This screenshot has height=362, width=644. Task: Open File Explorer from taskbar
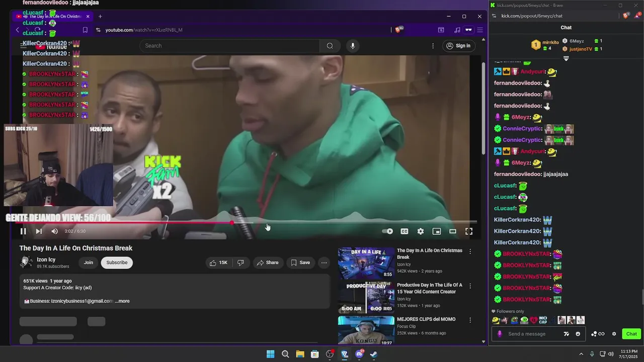[x=300, y=354]
